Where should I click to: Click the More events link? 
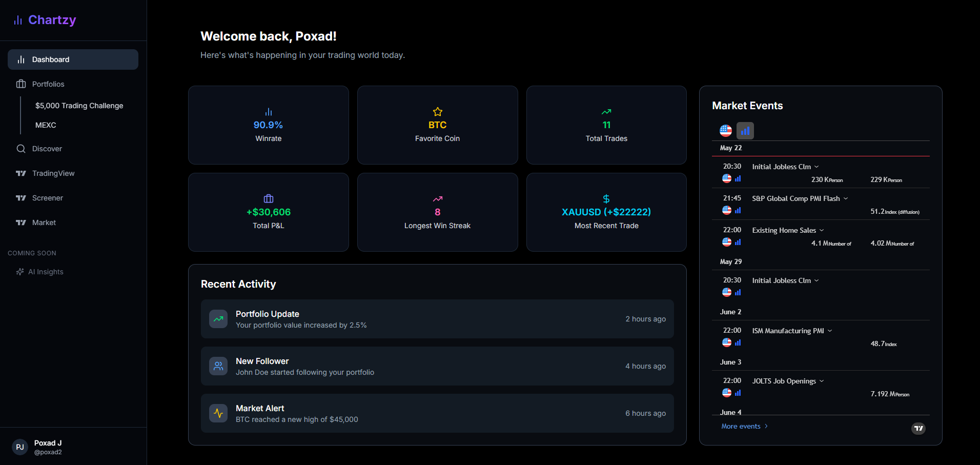click(745, 426)
